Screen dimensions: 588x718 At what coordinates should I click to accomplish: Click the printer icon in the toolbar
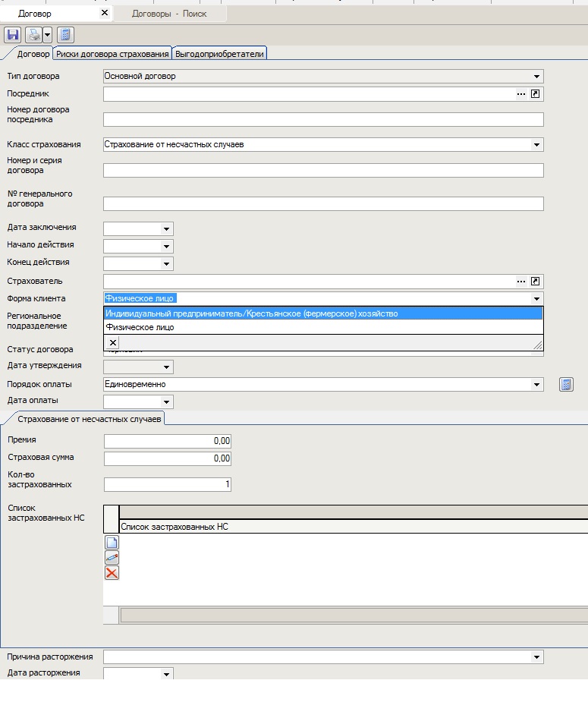[x=33, y=35]
